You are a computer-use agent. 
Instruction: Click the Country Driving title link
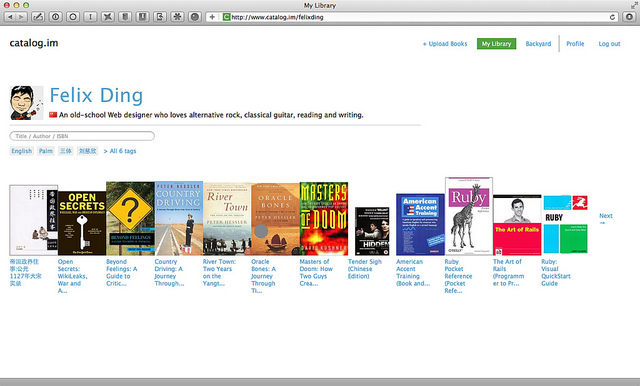tap(169, 272)
